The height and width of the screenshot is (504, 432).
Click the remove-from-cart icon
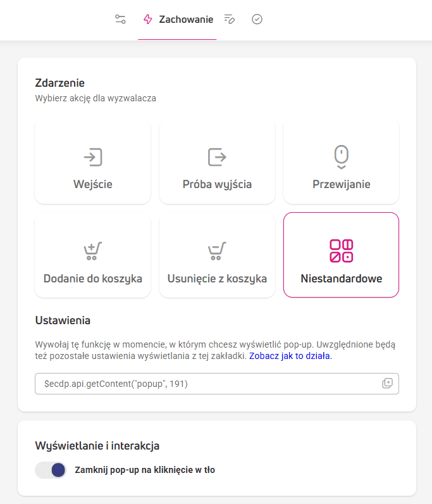217,251
